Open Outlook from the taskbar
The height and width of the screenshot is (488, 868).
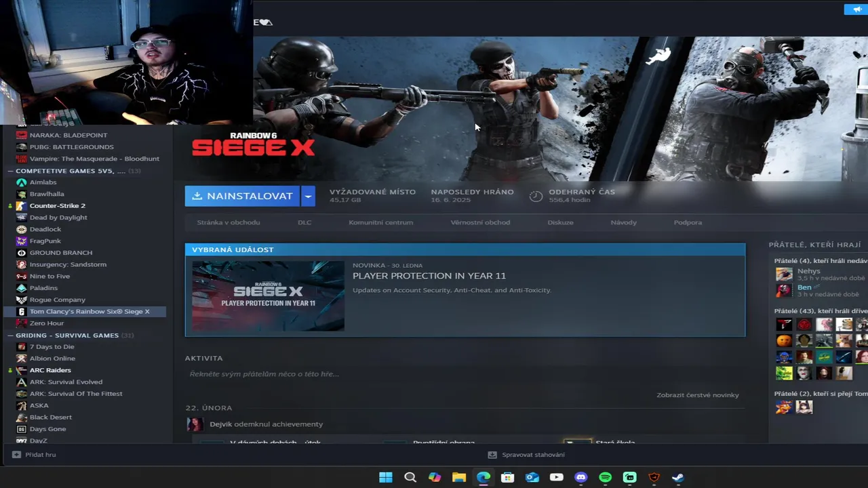(x=532, y=477)
